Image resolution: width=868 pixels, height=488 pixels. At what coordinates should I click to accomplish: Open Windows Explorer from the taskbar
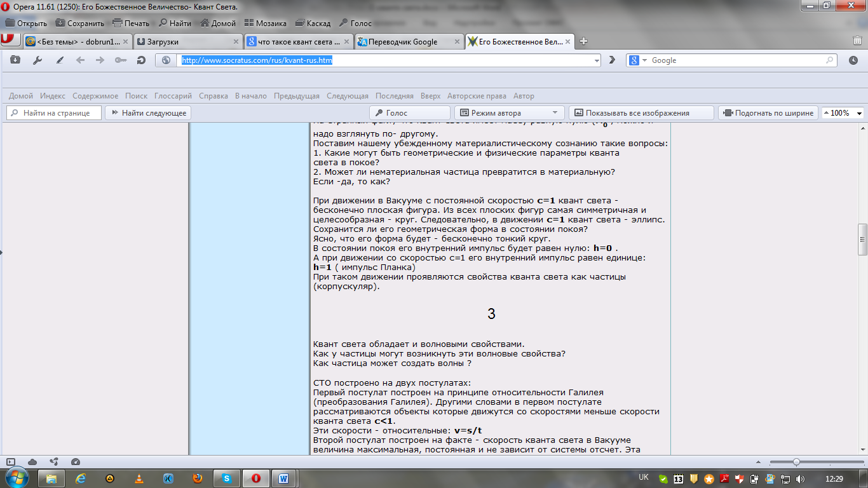pos(52,478)
